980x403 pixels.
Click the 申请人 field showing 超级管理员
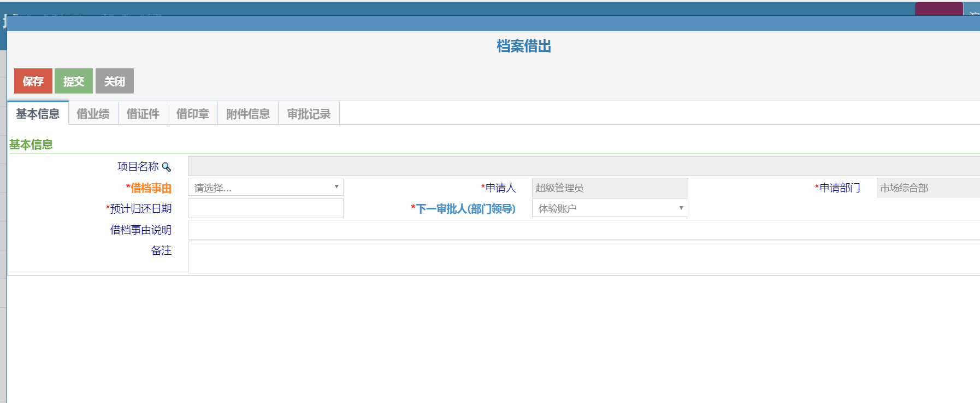coord(610,188)
